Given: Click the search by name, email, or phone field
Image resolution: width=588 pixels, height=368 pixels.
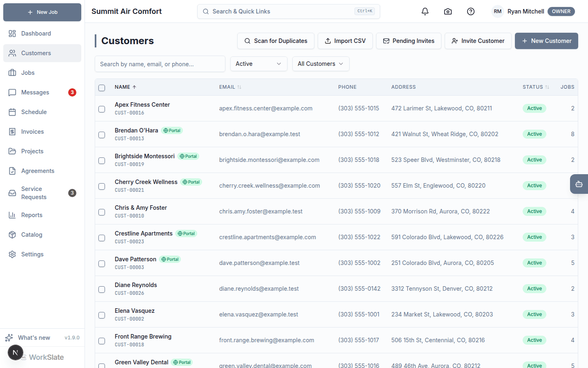Looking at the screenshot, I should click(x=160, y=64).
